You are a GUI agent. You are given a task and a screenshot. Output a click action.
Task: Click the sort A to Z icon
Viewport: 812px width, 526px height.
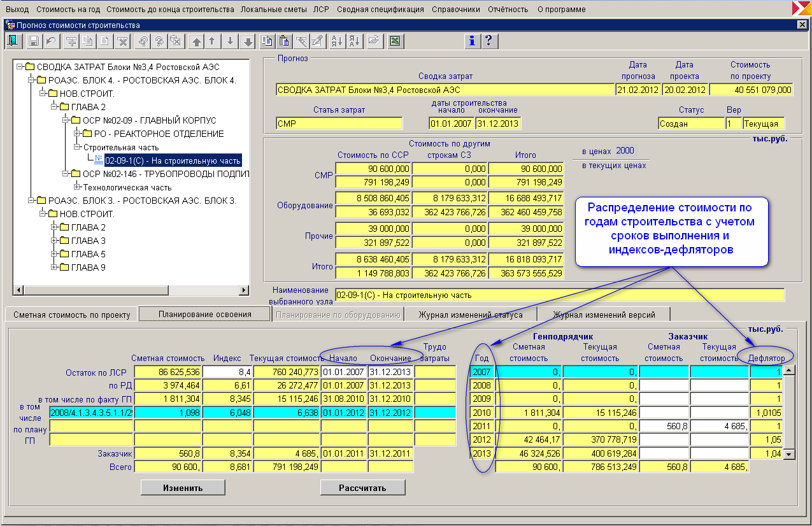click(337, 41)
